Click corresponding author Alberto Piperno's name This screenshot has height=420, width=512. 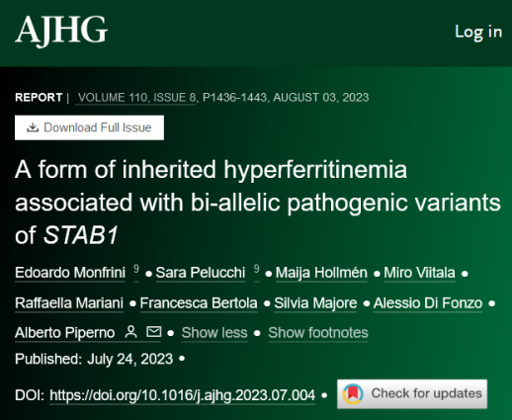tap(65, 333)
